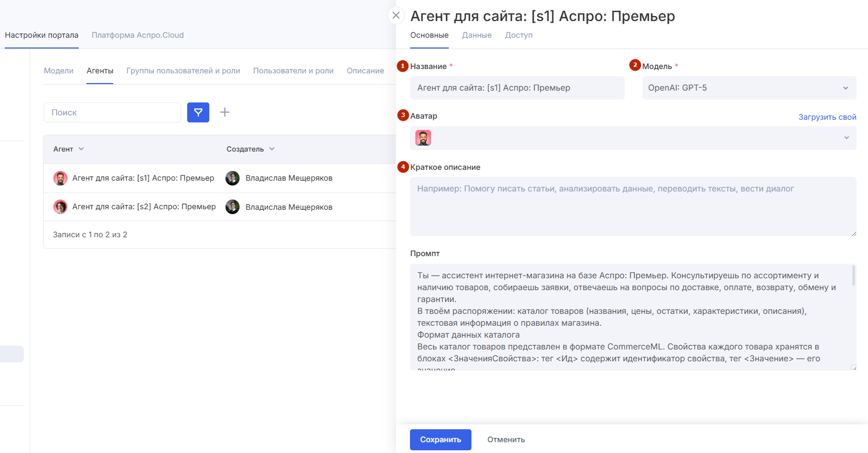Click the blue filter funnel icon
Viewport: 868px width, 453px height.
198,112
